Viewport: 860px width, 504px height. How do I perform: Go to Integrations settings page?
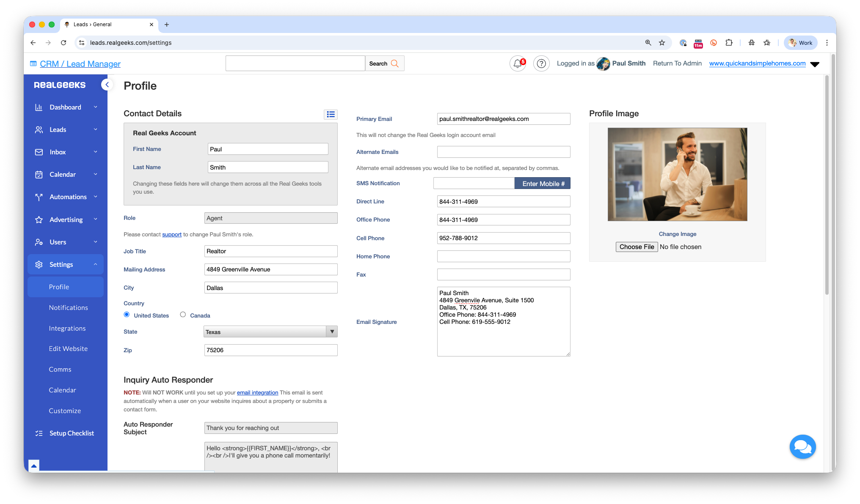click(x=67, y=329)
